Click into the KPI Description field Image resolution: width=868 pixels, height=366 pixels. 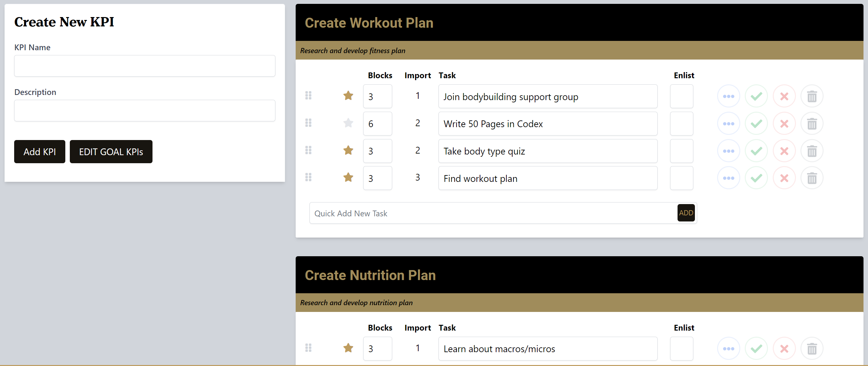point(144,110)
